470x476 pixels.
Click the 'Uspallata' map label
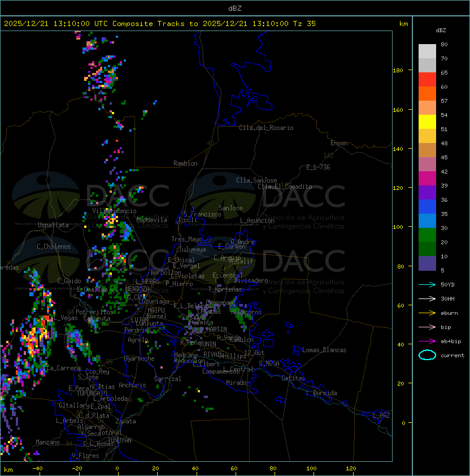(x=53, y=225)
